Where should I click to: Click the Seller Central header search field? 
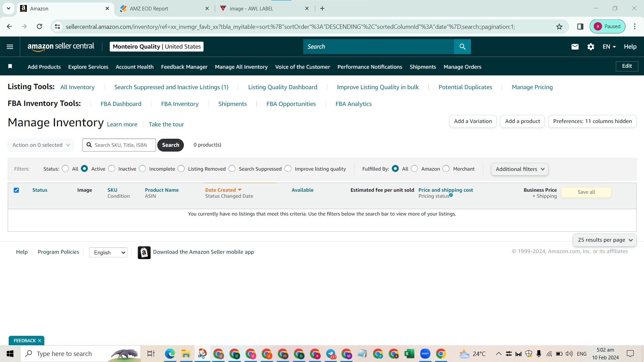(379, 47)
